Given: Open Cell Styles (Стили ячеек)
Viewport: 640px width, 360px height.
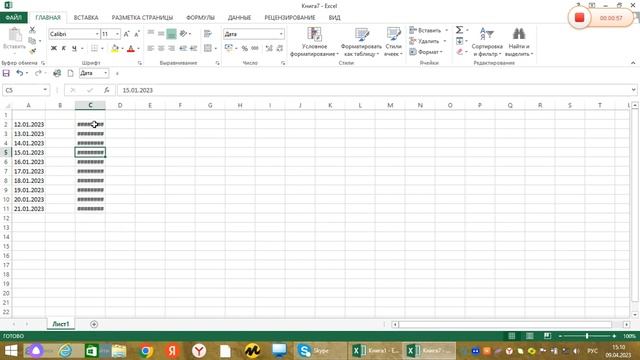Looking at the screenshot, I should point(393,42).
